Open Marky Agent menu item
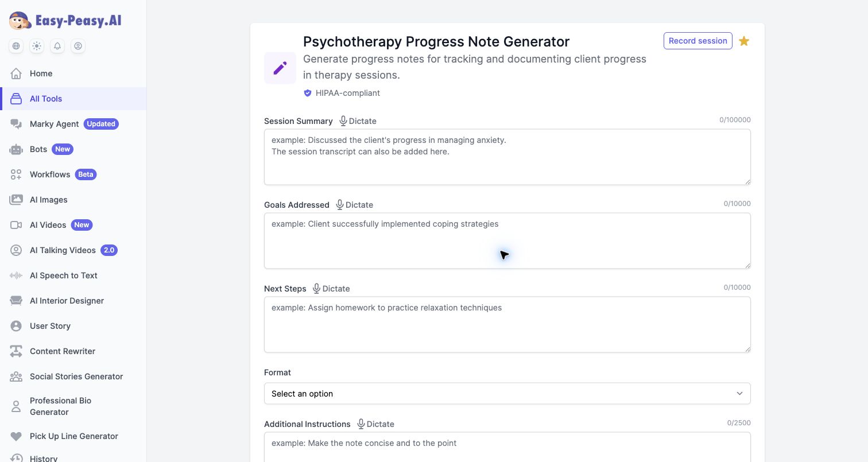The height and width of the screenshot is (462, 868). point(73,124)
